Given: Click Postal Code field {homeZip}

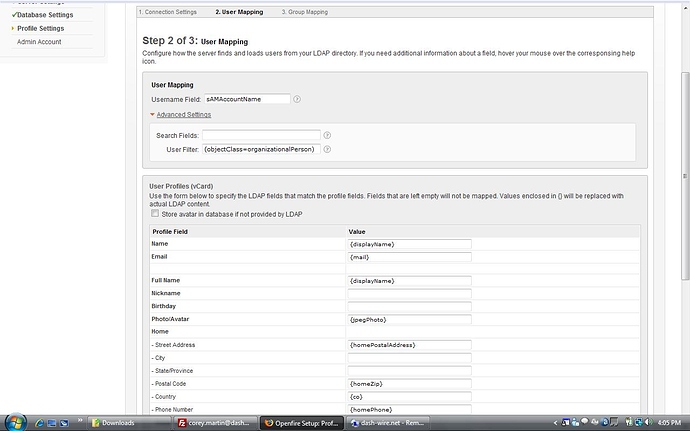Looking at the screenshot, I should 409,383.
